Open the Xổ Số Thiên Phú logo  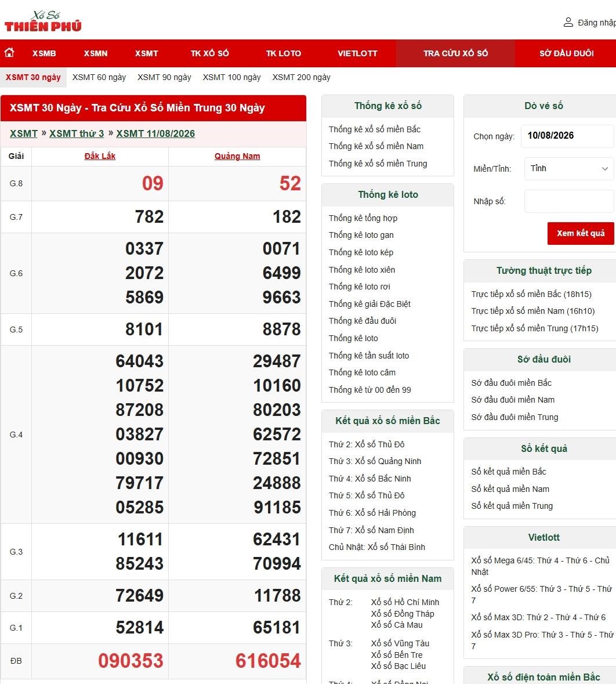pos(43,21)
